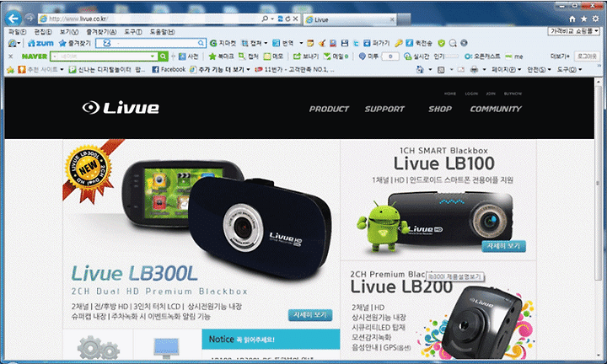Open the PRODUCT navigation link

329,109
